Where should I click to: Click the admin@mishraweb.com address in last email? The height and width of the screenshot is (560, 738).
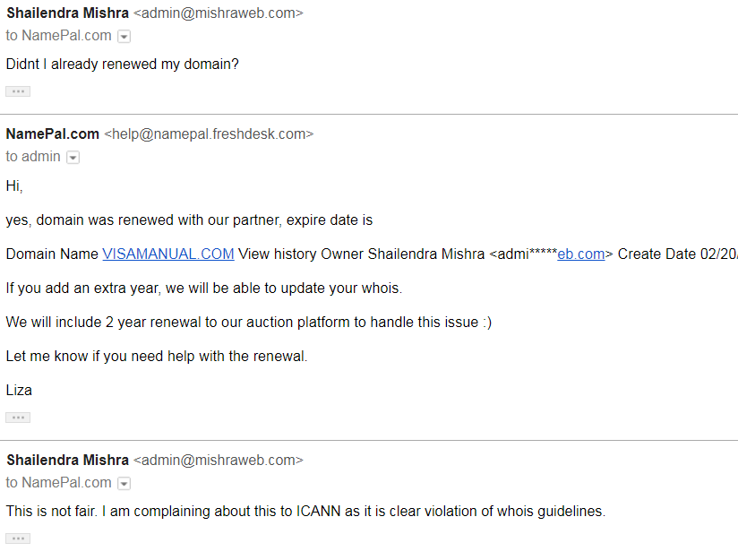point(219,460)
